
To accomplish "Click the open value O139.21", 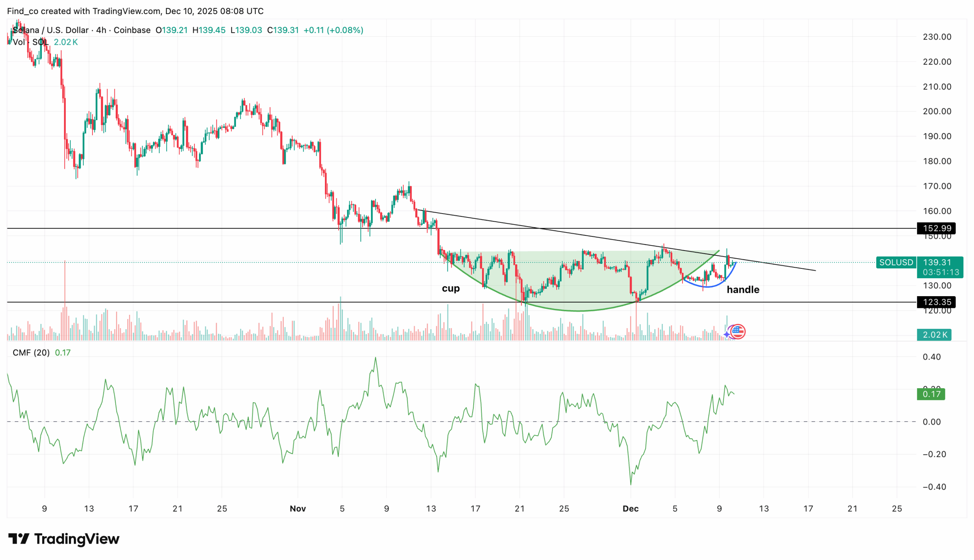I will [x=172, y=30].
